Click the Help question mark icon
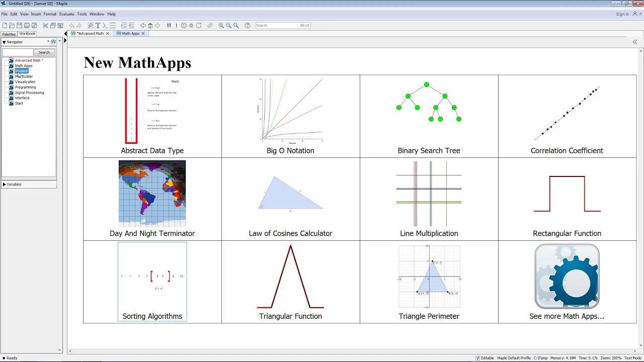 tap(247, 25)
